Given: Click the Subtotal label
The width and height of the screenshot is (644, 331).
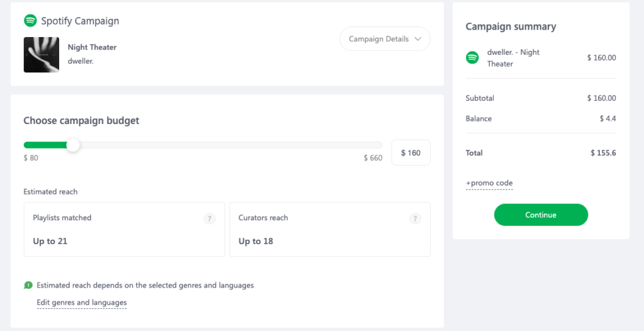Looking at the screenshot, I should 480,98.
